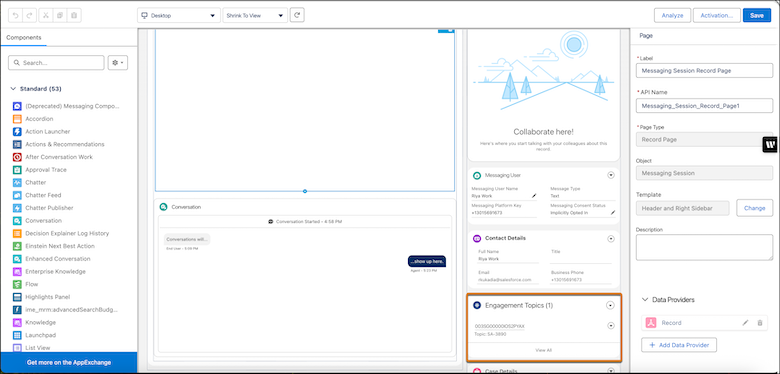Click the 'Conversations will...' chat bubble
Viewport: 780px width, 374px height.
[187, 239]
